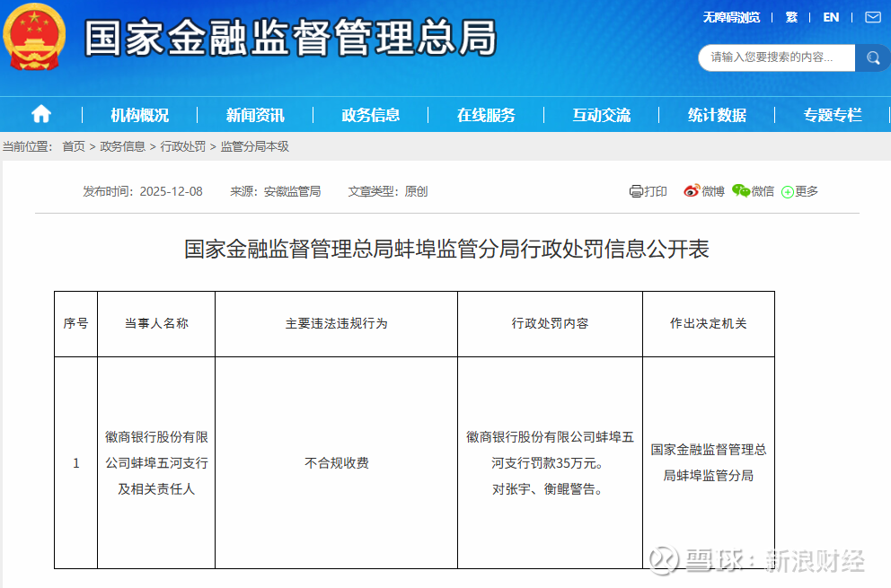Click the national emblem logo

34,37
